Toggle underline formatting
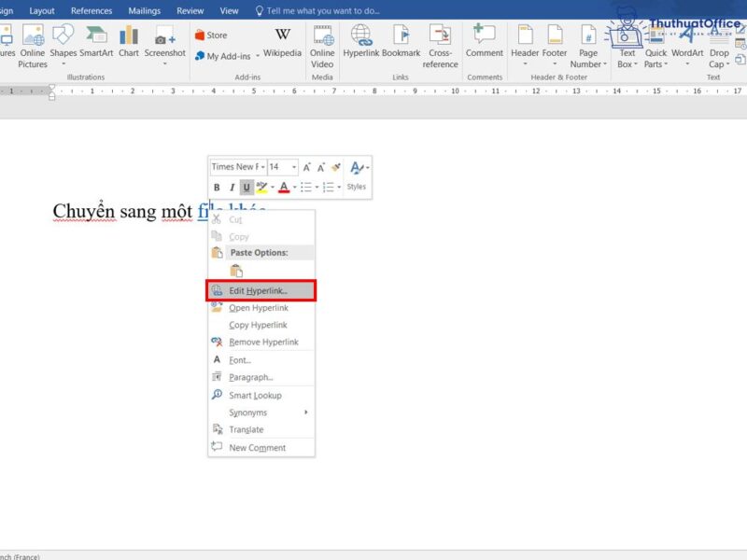Image resolution: width=747 pixels, height=560 pixels. [x=247, y=187]
